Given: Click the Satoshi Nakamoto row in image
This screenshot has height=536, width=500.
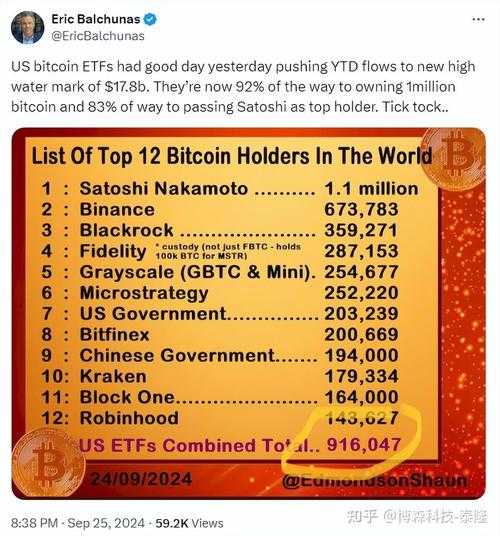Looking at the screenshot, I should [x=230, y=189].
